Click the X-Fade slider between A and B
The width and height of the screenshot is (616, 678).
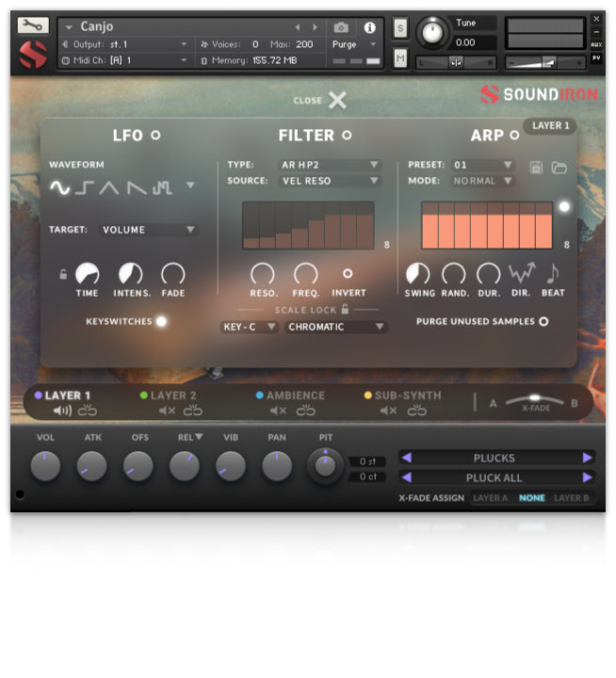535,399
